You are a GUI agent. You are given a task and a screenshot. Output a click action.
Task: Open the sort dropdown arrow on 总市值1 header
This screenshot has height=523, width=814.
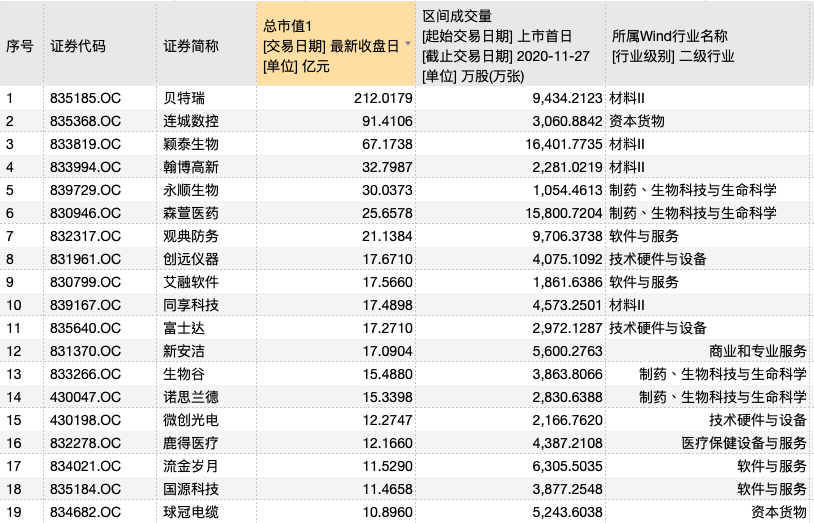[x=408, y=44]
